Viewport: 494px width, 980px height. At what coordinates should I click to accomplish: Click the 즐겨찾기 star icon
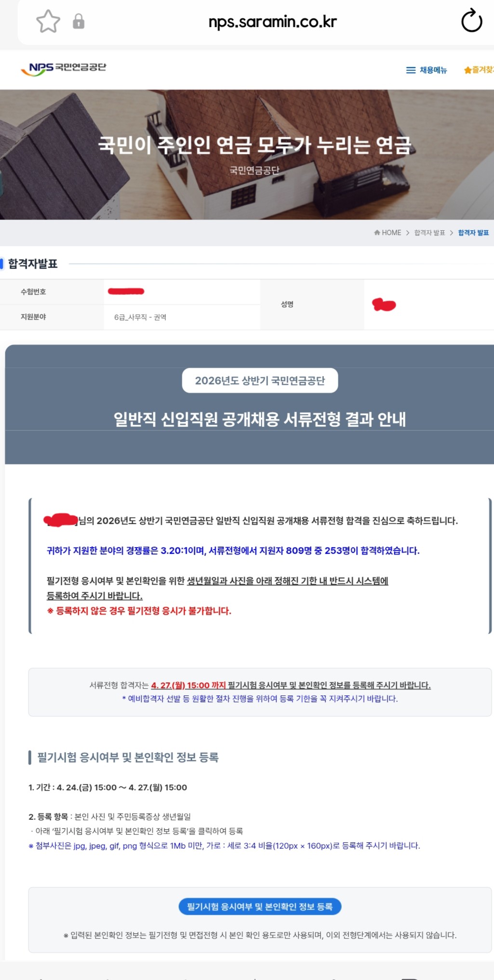click(x=467, y=70)
